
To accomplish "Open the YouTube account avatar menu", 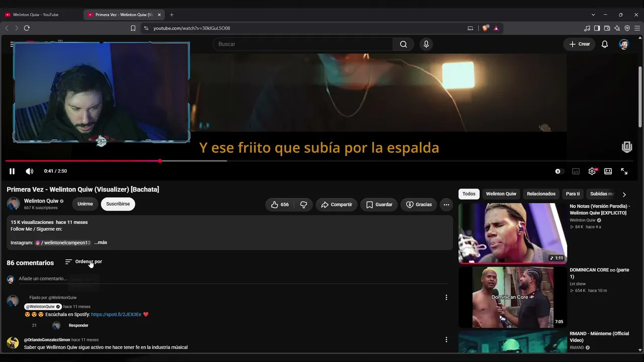I will click(x=624, y=44).
